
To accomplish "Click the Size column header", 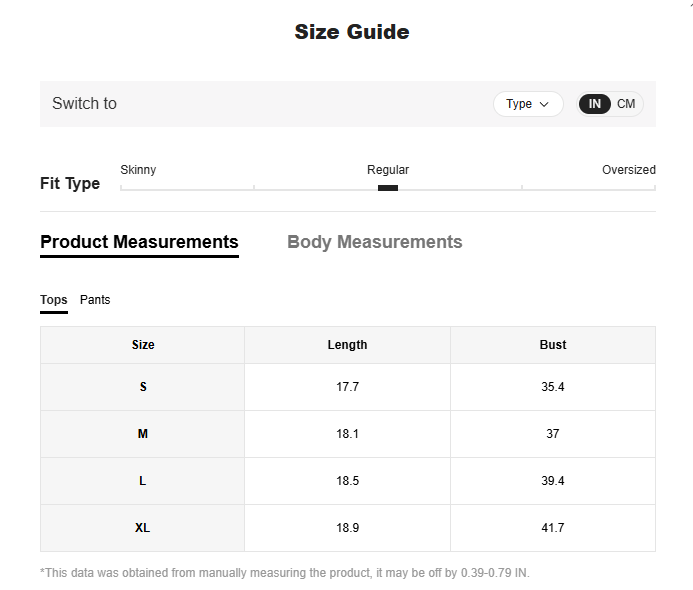I will (x=143, y=345).
